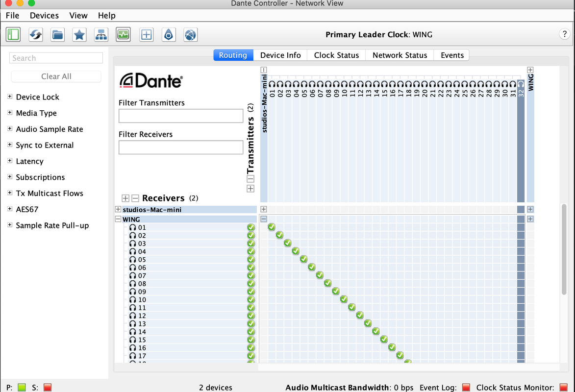Viewport: 575px width, 392px height.
Task: Select the Routing tab
Action: pyautogui.click(x=233, y=55)
